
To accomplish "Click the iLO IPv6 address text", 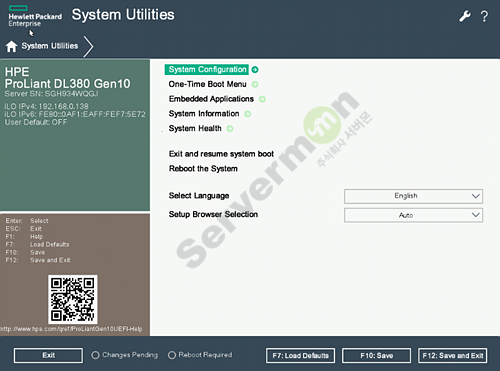I will coord(75,114).
